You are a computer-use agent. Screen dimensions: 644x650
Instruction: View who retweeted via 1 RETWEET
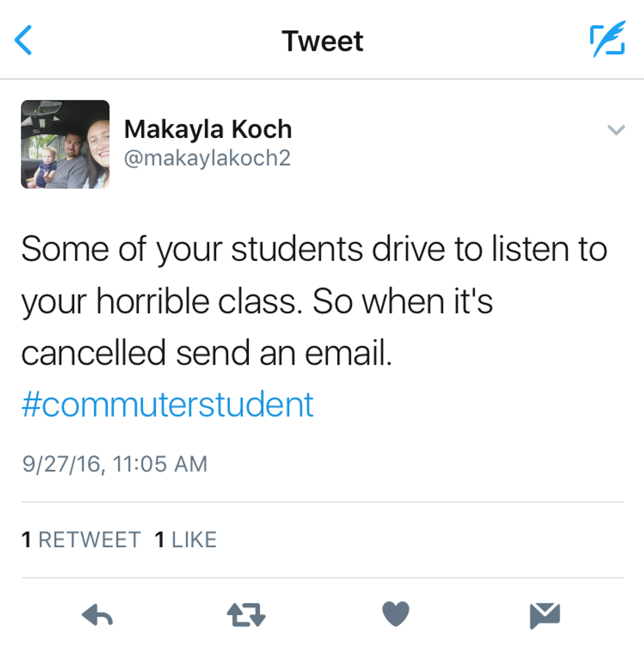81,540
